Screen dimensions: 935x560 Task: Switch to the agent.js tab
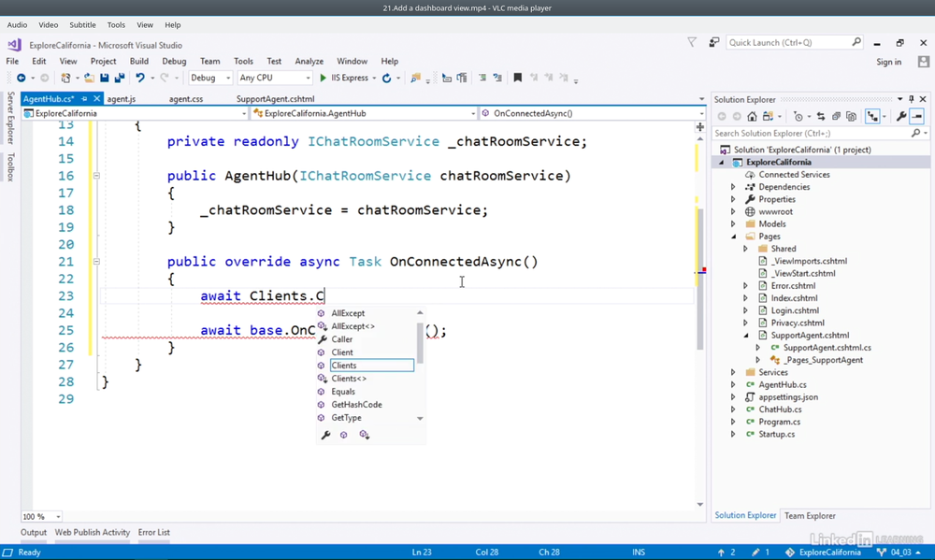(x=121, y=99)
